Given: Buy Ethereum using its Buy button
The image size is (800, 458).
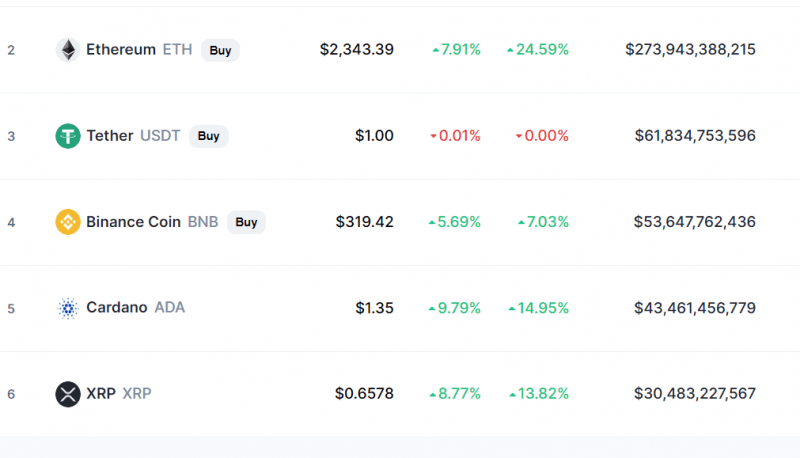Looking at the screenshot, I should pos(220,50).
